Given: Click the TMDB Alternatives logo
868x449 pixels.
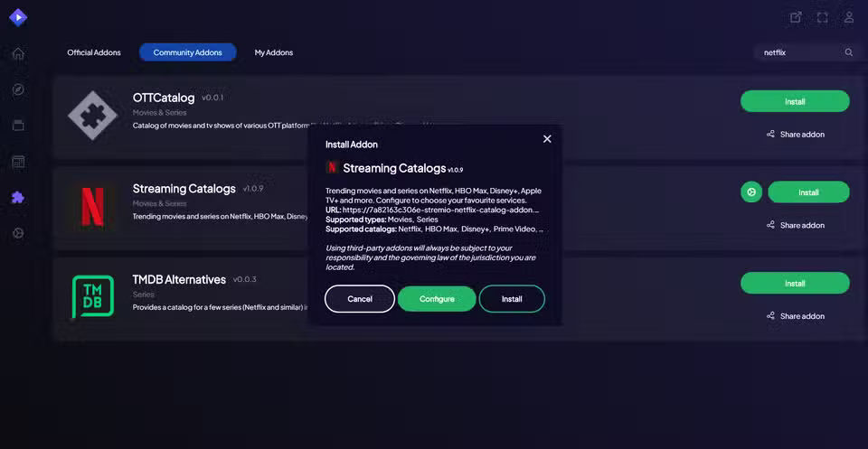Looking at the screenshot, I should point(92,297).
